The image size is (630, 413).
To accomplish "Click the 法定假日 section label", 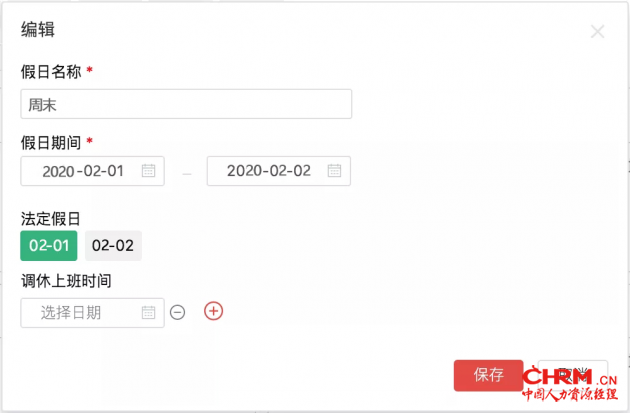I will [x=50, y=217].
